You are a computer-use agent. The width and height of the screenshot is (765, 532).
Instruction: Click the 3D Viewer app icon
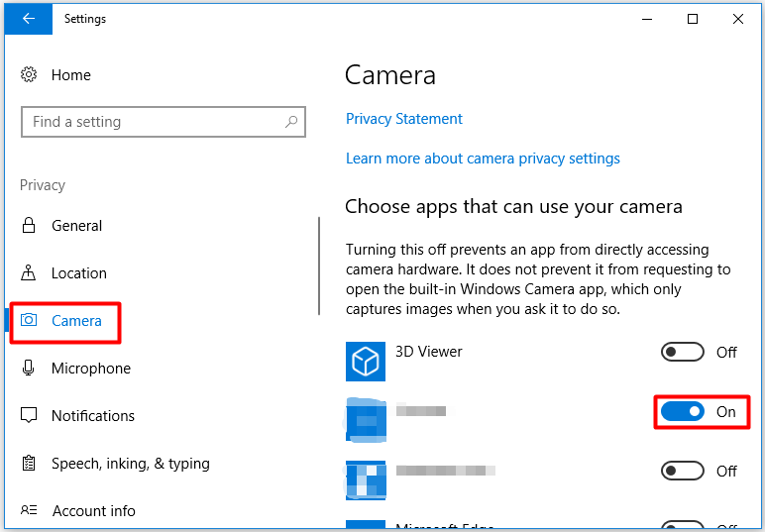point(366,362)
